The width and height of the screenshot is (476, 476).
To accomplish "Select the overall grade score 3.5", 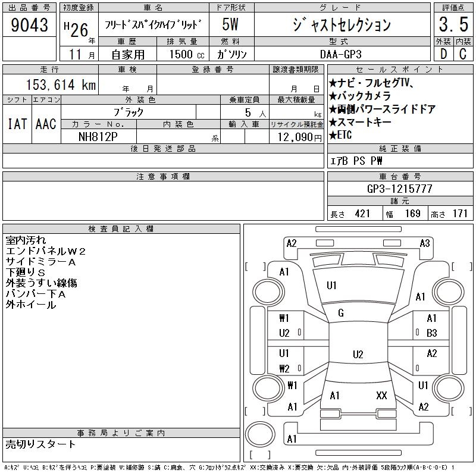I will (452, 25).
